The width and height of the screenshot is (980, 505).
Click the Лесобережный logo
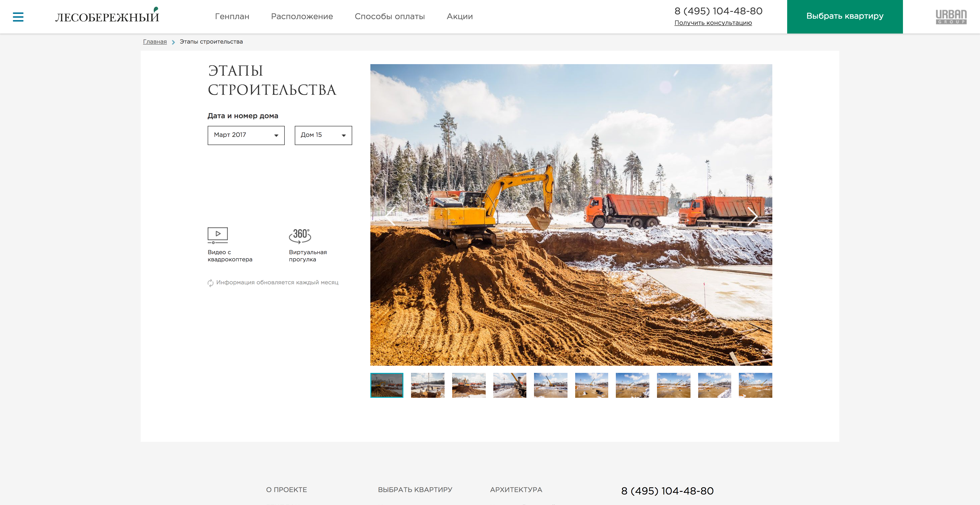point(107,15)
